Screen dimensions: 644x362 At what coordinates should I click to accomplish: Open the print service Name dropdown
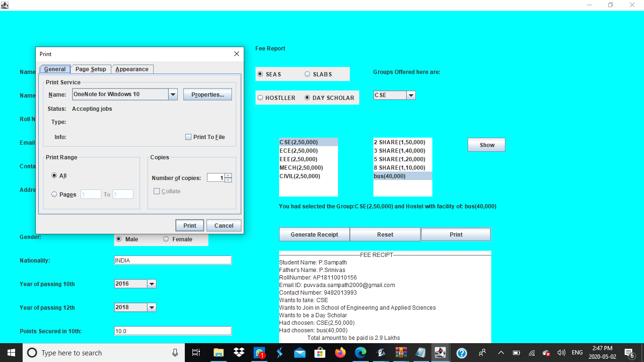coord(173,94)
